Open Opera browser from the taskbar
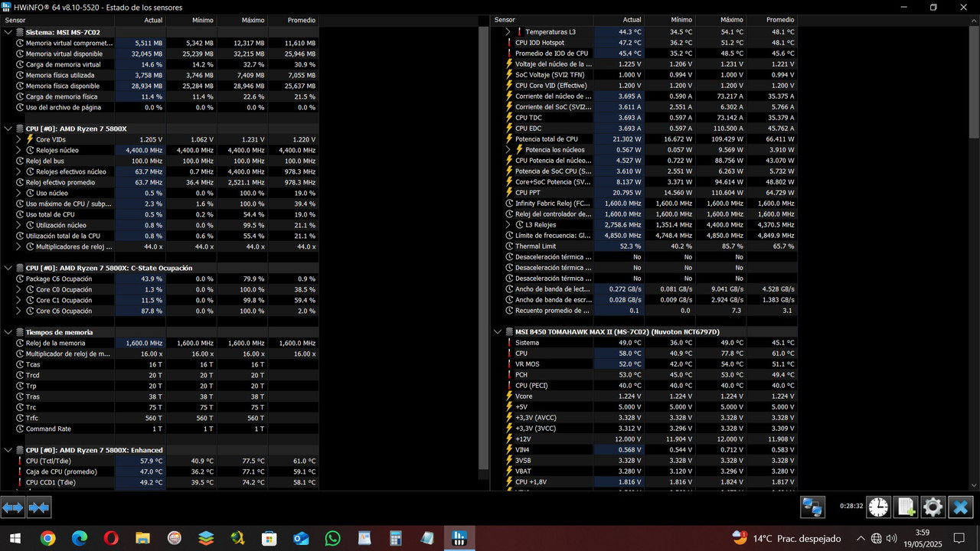Image resolution: width=980 pixels, height=551 pixels. coord(111,538)
